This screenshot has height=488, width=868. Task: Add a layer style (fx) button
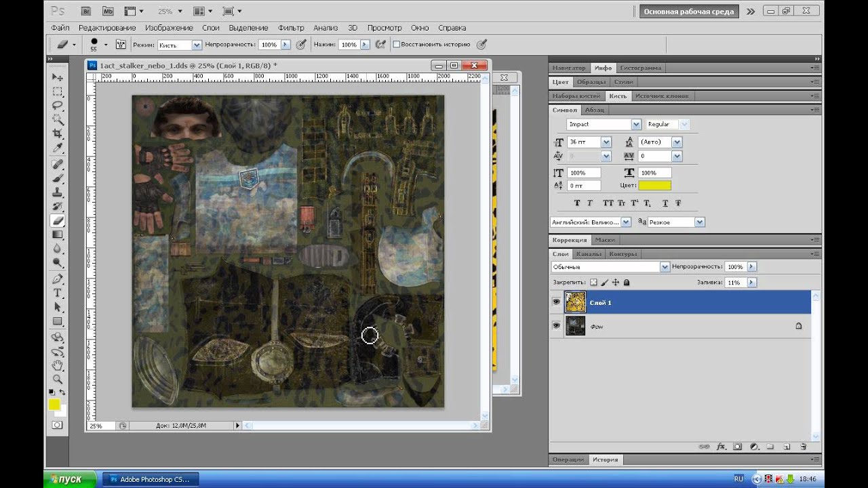(720, 447)
